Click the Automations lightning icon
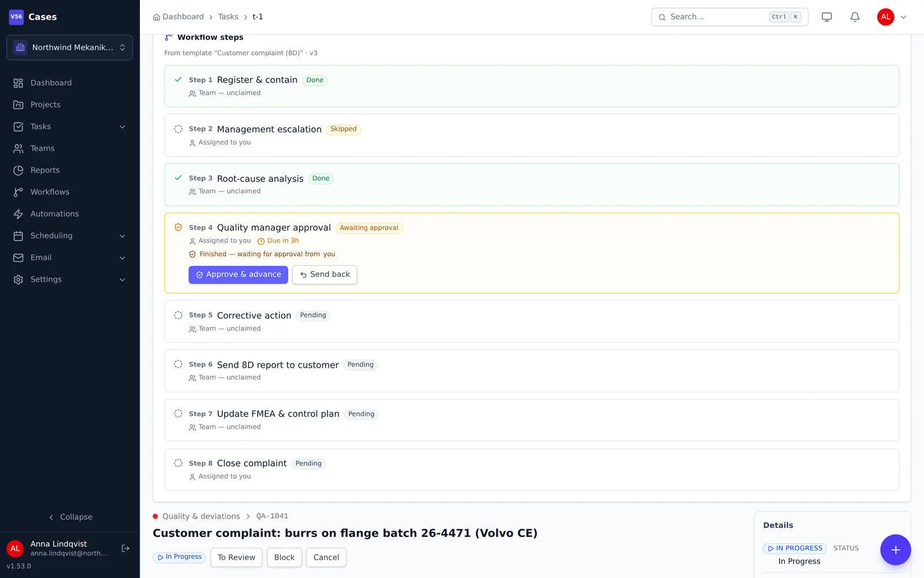Image resolution: width=924 pixels, height=578 pixels. tap(18, 214)
